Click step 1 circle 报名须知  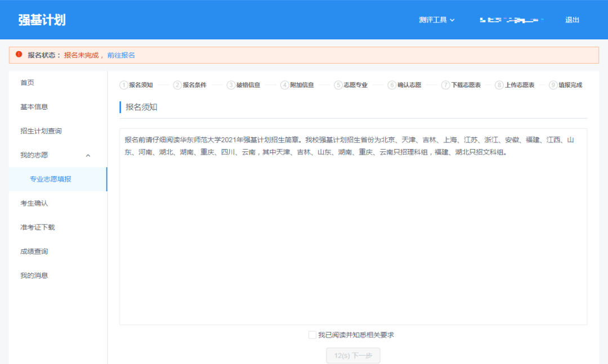coord(124,85)
